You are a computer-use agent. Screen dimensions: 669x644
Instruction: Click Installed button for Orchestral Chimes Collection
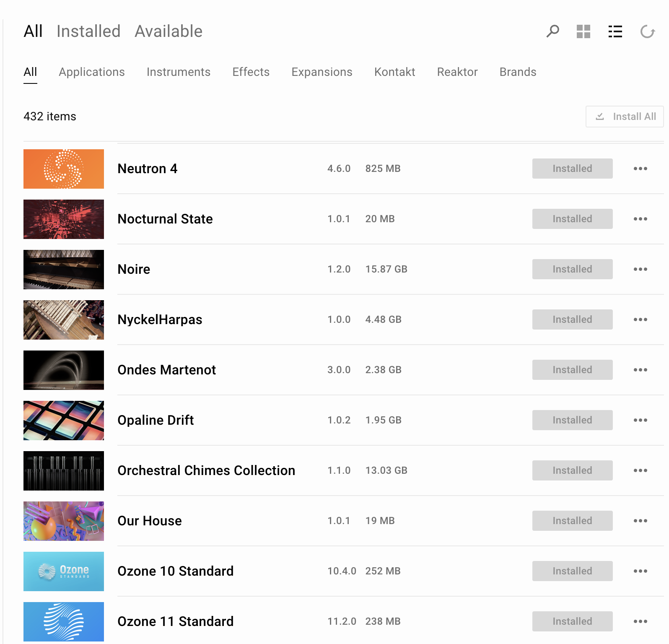(573, 470)
